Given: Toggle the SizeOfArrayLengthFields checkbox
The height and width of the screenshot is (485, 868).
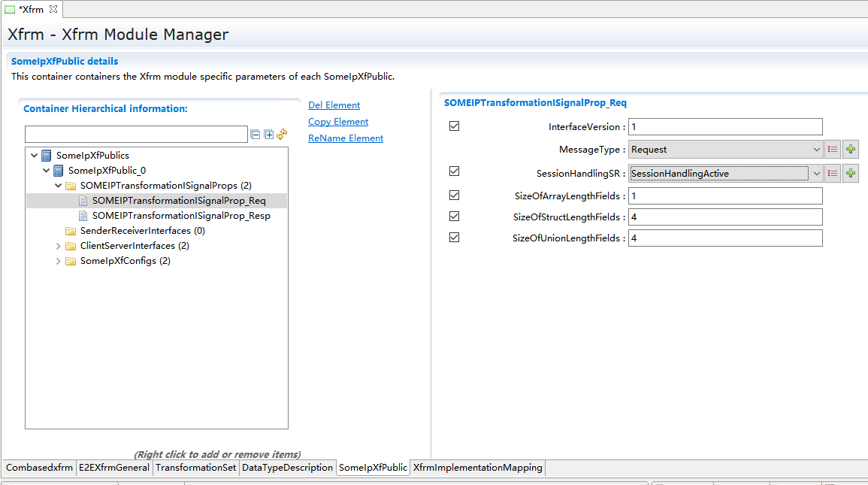Looking at the screenshot, I should pos(454,196).
